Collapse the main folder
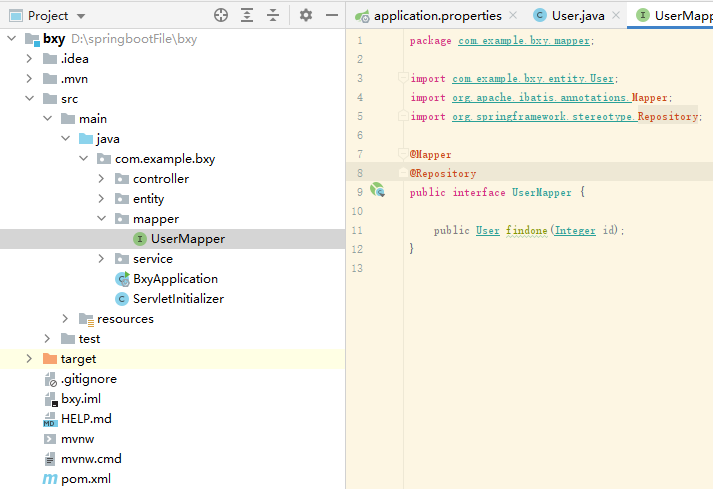Screen dimensions: 713x489 [x=48, y=118]
